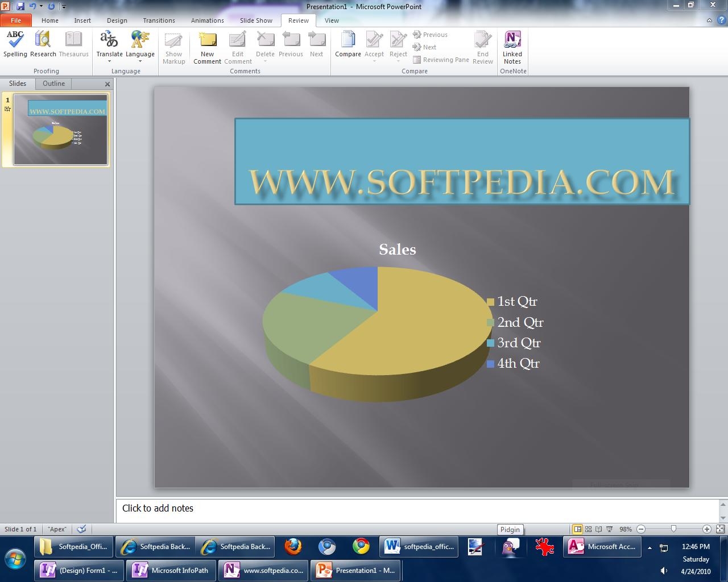This screenshot has width=728, height=582.
Task: Click End Review in the Compare group
Action: pos(483,48)
